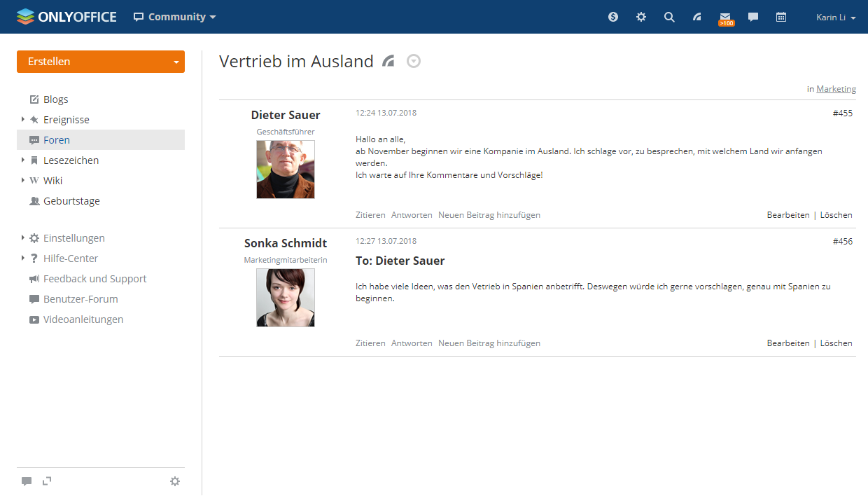Image resolution: width=868 pixels, height=496 pixels.
Task: Subscribe via icon beside topic title
Action: pos(388,62)
